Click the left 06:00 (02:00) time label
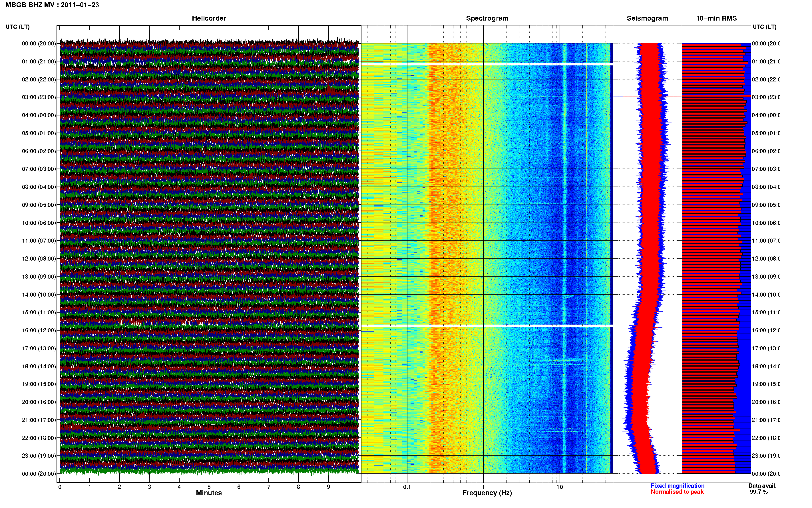The image size is (812, 508). 39,151
